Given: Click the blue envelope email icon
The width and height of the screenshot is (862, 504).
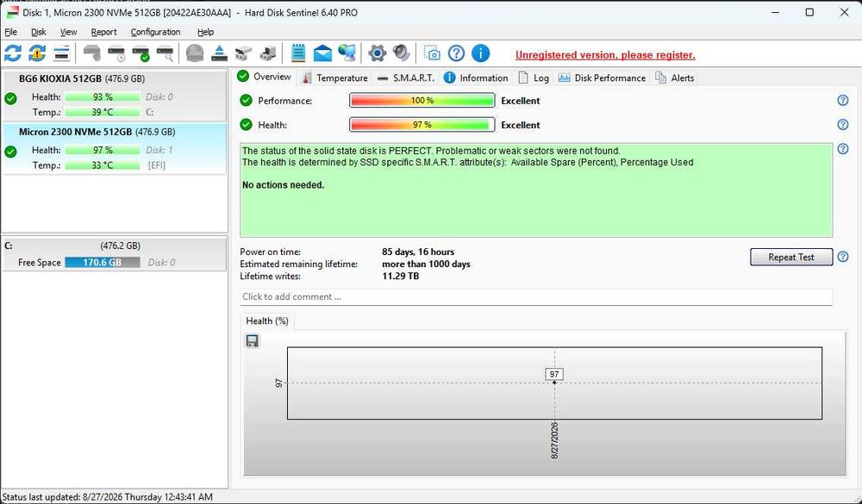Looking at the screenshot, I should (322, 53).
